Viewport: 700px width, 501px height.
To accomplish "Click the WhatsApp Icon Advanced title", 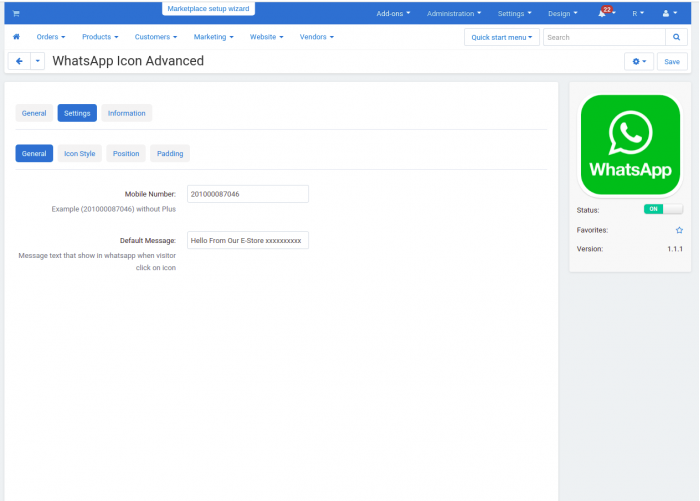I will (128, 61).
